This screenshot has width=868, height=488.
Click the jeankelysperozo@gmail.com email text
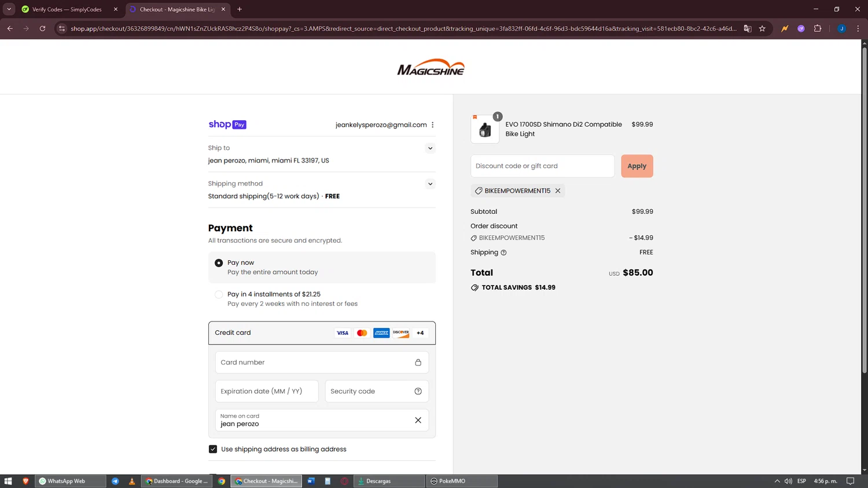tap(381, 125)
